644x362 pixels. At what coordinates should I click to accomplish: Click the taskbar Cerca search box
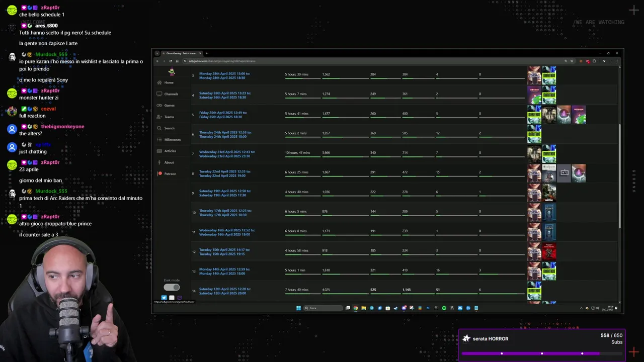tap(323, 308)
